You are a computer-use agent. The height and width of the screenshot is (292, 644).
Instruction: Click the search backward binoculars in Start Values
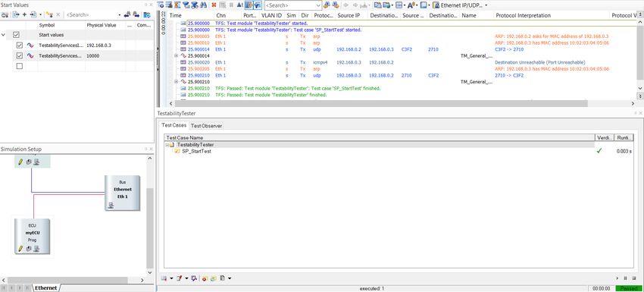(127, 15)
